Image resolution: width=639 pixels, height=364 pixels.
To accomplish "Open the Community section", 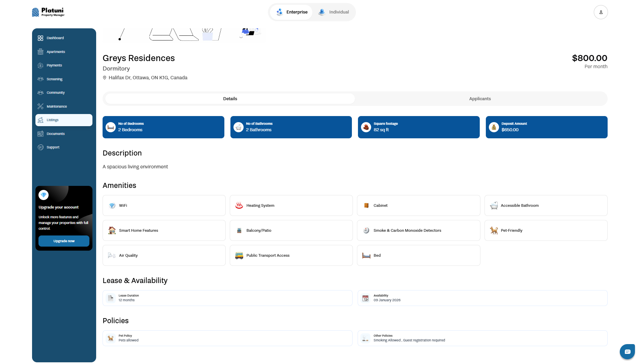I will [64, 93].
